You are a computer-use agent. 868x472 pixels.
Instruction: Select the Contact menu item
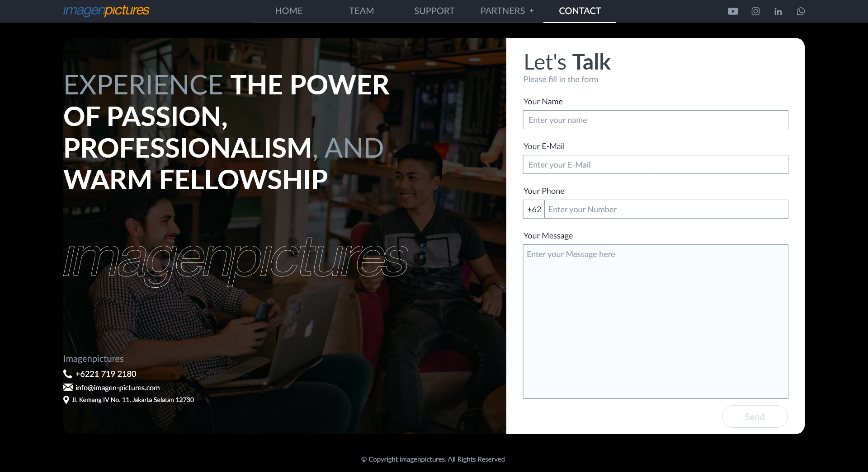pos(580,11)
